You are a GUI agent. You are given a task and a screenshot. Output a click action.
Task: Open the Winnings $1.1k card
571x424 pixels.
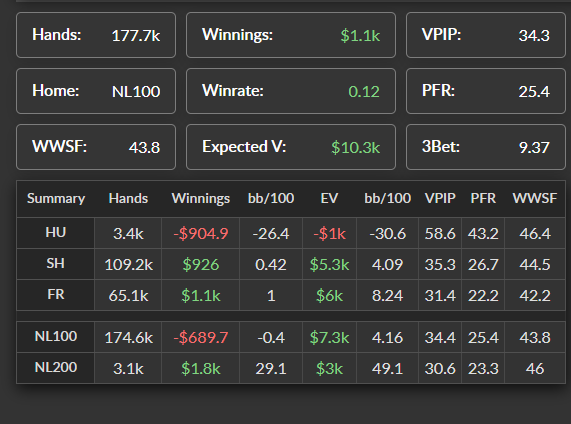click(x=291, y=35)
